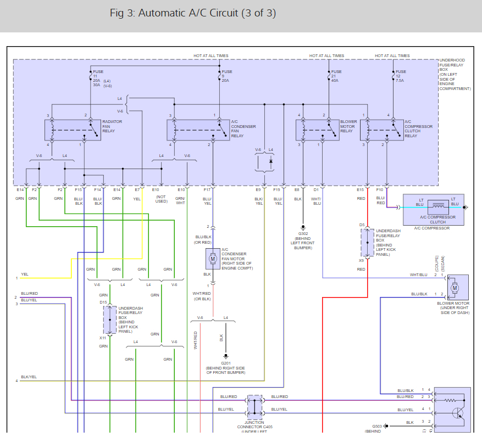Viewport: 482px width, 448px height.
Task: Click the 'F17' terminal label
Action: [x=207, y=190]
